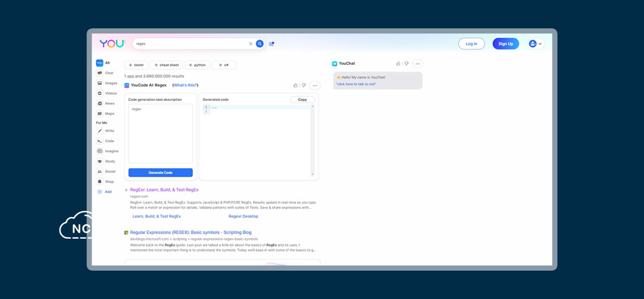Viewport: 644px width, 299px height.
Task: Add the 'python' suggestion chip
Action: (x=197, y=65)
